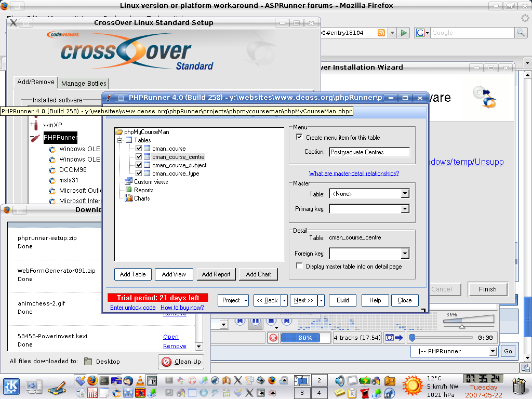Click the Add Chart button

coord(259,274)
